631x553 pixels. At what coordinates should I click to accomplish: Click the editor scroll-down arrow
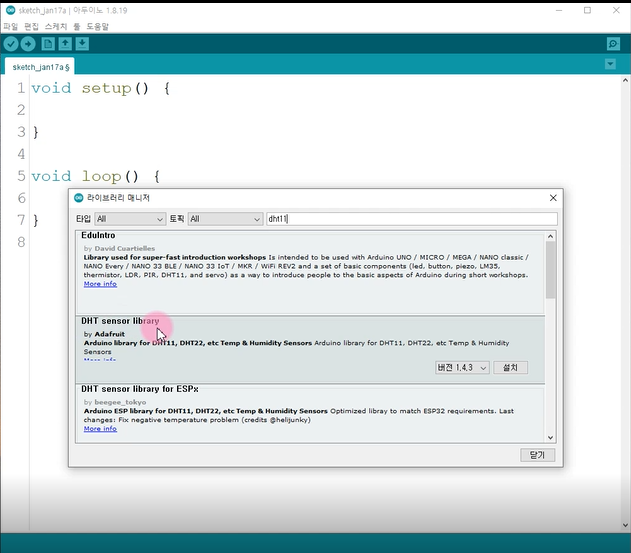[x=625, y=525]
